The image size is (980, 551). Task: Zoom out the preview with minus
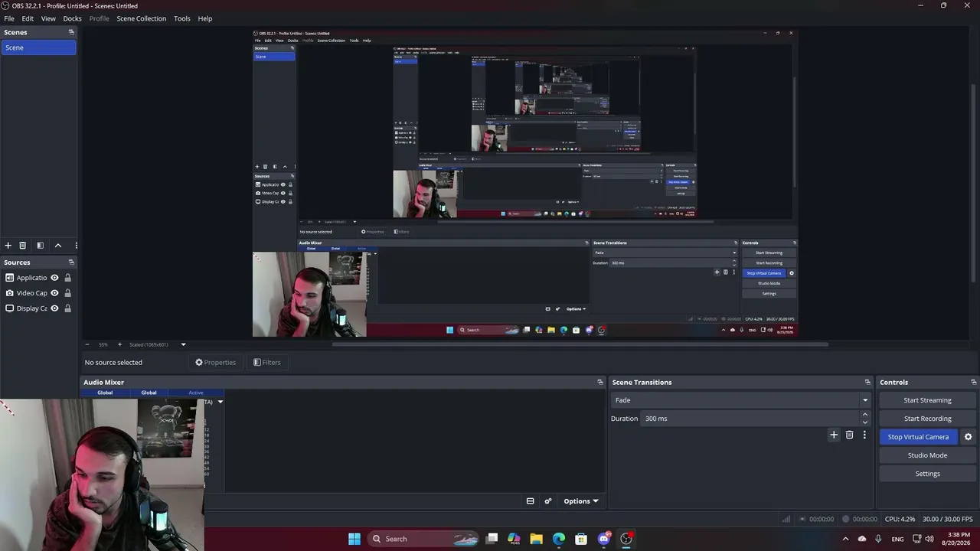coord(87,344)
